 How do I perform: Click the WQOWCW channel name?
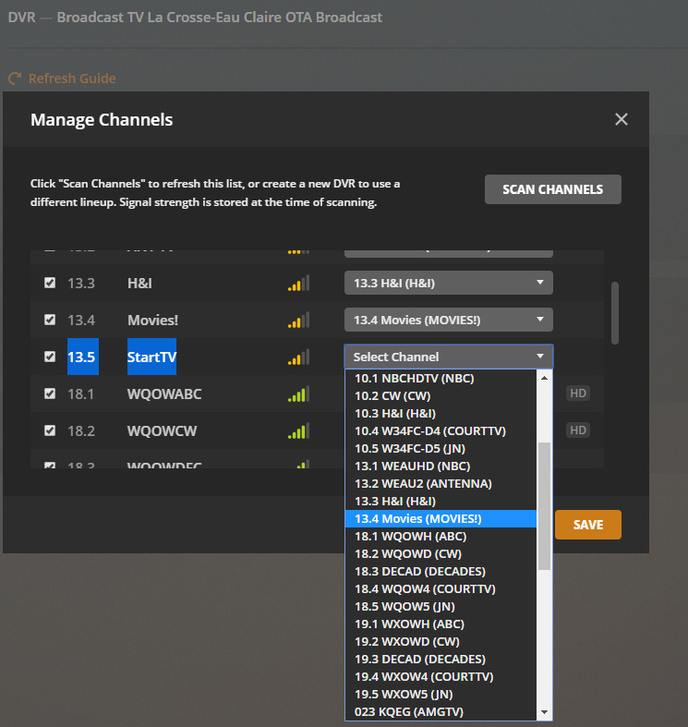tap(162, 431)
